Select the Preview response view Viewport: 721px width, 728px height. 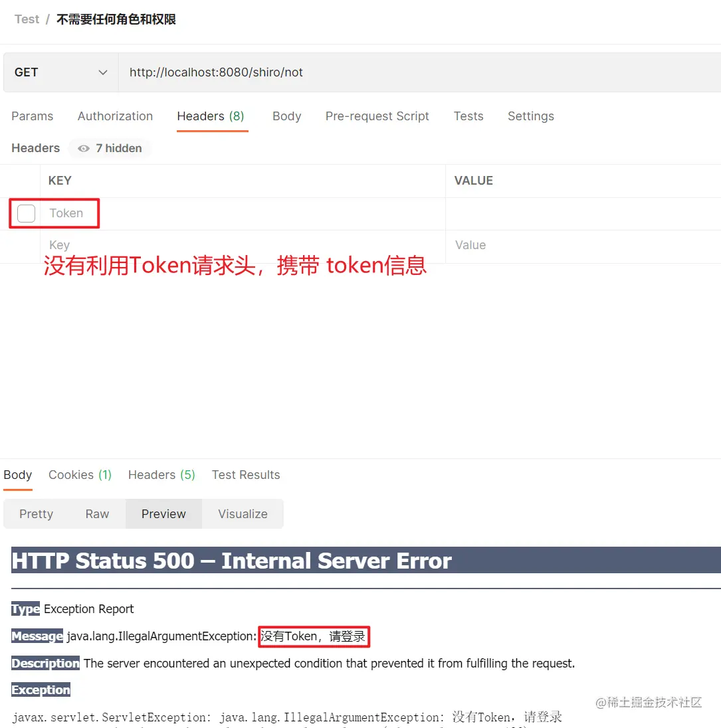[x=163, y=514]
